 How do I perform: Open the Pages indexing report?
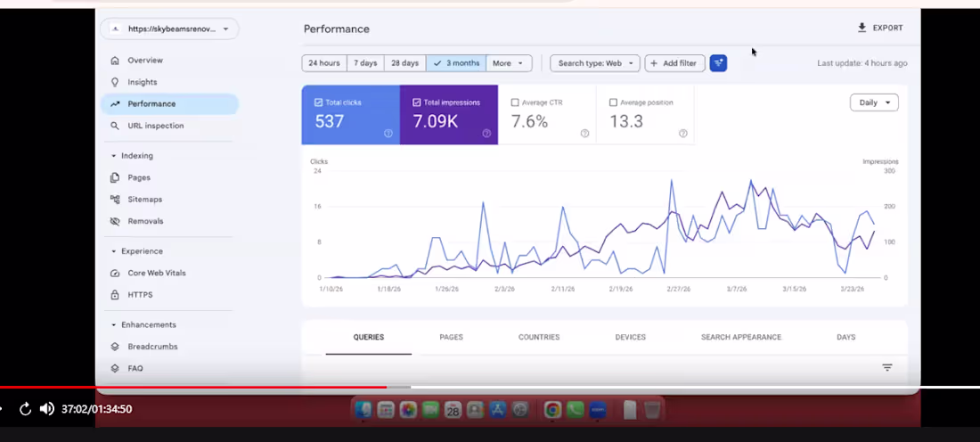pos(139,177)
